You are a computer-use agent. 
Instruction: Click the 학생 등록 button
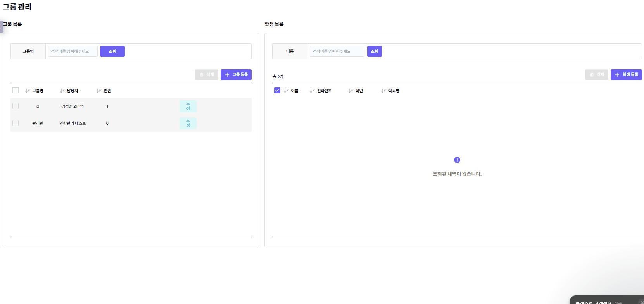tap(626, 75)
